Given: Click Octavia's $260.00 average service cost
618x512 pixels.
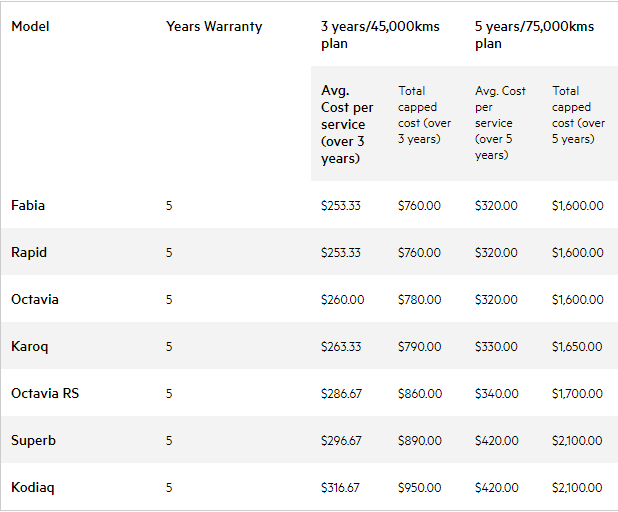Looking at the screenshot, I should [x=342, y=300].
